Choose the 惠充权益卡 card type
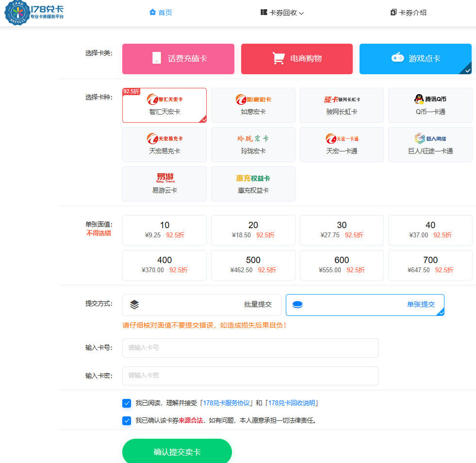 click(253, 183)
